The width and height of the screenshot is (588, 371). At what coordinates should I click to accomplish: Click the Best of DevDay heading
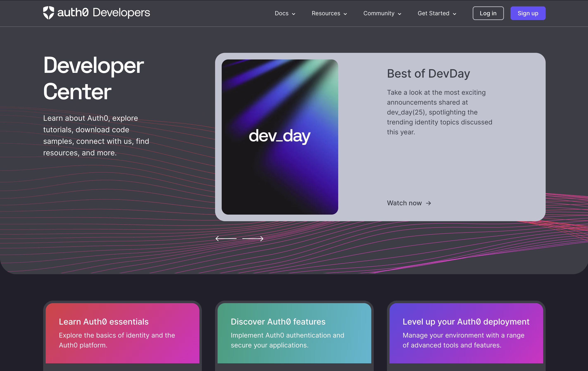428,74
